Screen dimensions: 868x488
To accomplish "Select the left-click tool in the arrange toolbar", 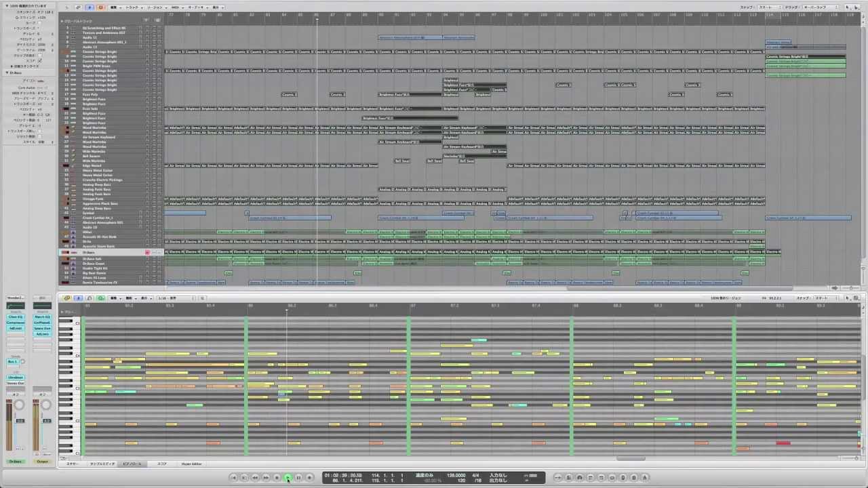I will pyautogui.click(x=848, y=7).
